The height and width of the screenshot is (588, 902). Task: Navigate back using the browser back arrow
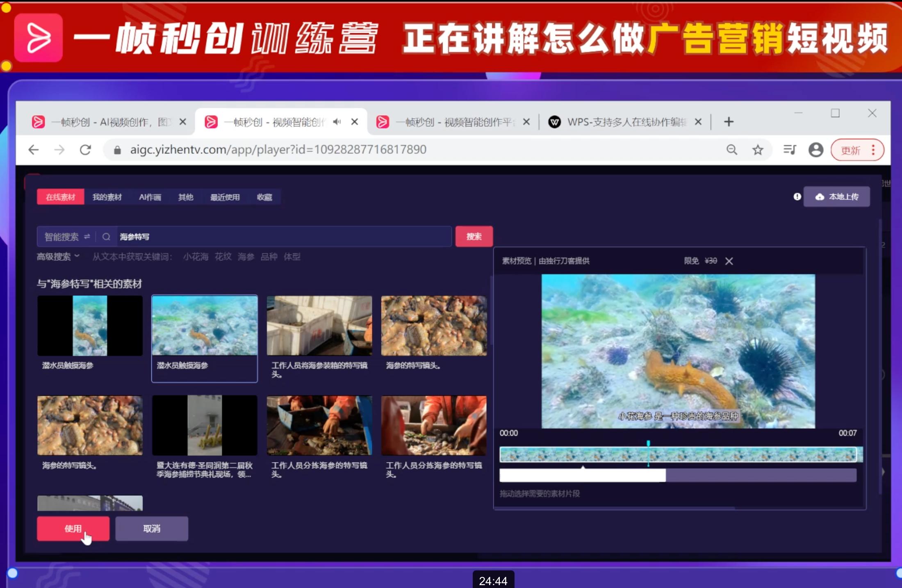[x=33, y=149]
